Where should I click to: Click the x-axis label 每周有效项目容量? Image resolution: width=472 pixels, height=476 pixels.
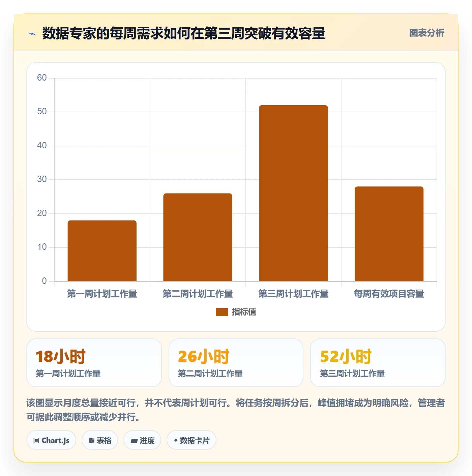point(389,294)
